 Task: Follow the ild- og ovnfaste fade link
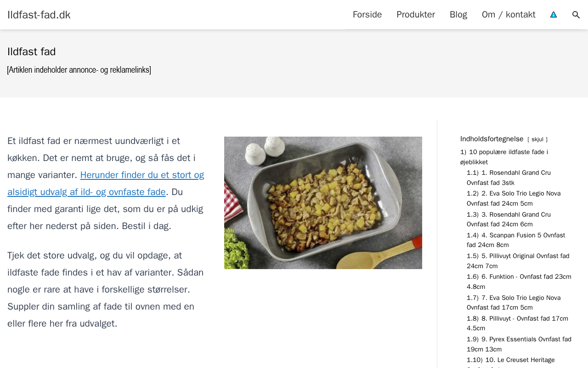coord(106,184)
